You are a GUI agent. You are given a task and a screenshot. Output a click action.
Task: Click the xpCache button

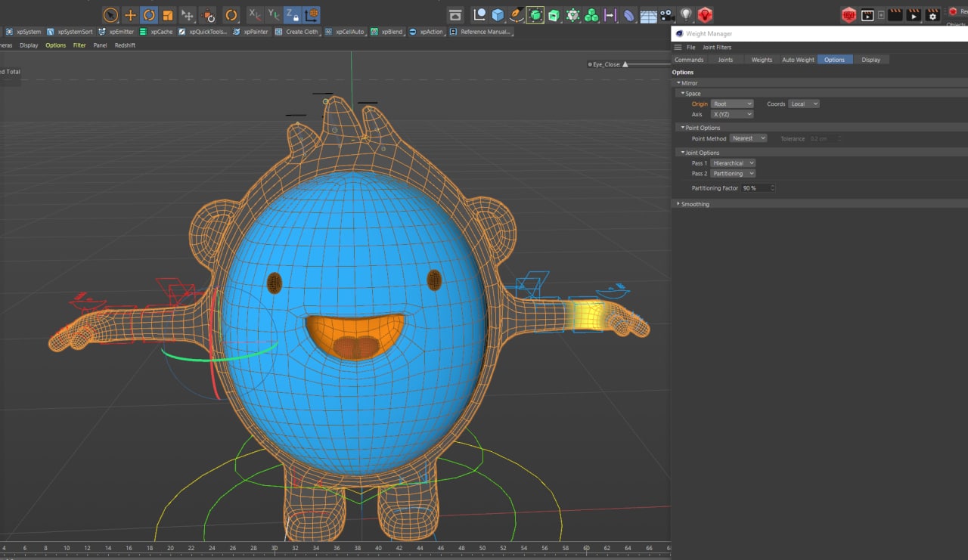157,32
